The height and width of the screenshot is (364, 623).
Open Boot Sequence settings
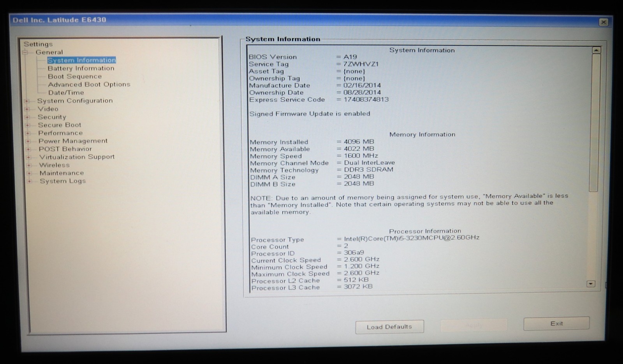pos(75,76)
